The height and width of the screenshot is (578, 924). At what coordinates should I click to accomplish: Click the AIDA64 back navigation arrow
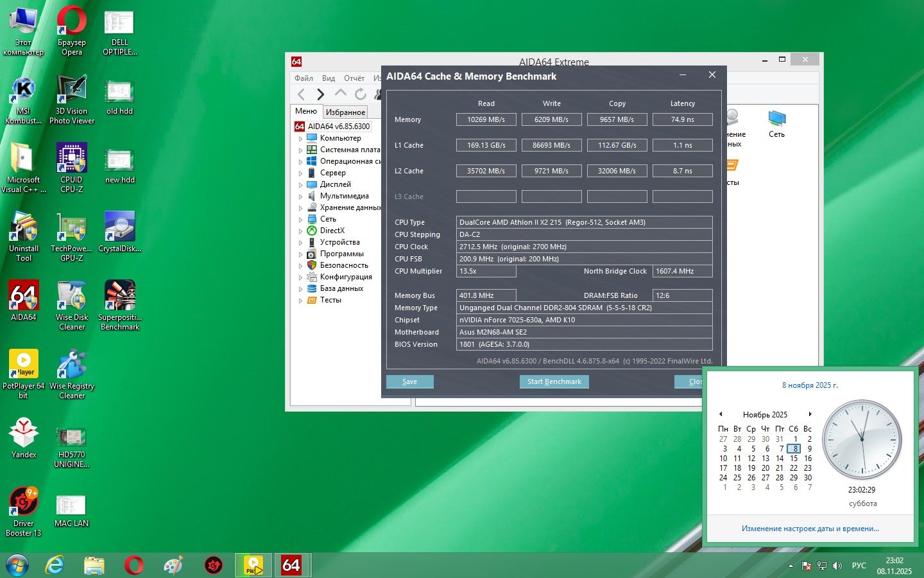pos(302,94)
